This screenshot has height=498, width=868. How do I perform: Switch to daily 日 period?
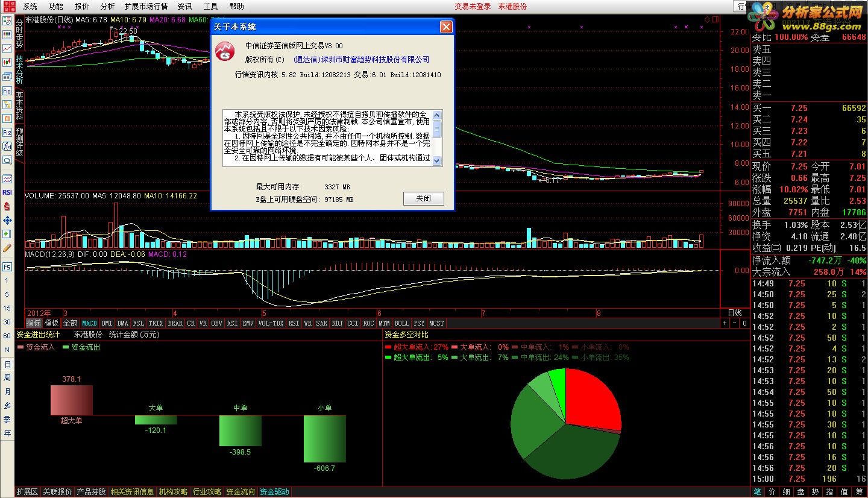point(7,364)
